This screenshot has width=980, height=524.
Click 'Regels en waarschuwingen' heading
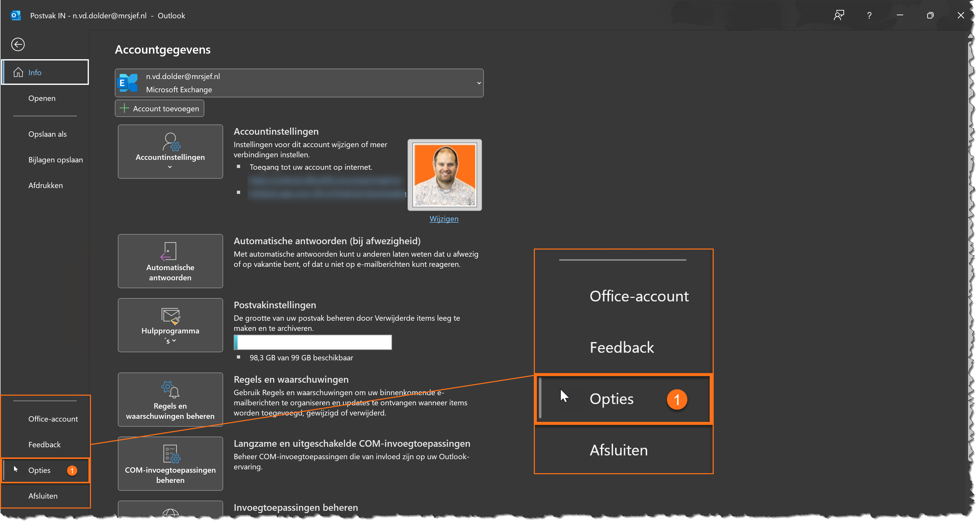(x=291, y=379)
